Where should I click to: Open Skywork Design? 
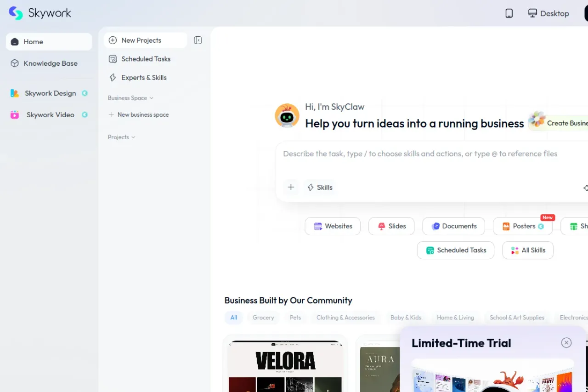click(49, 93)
